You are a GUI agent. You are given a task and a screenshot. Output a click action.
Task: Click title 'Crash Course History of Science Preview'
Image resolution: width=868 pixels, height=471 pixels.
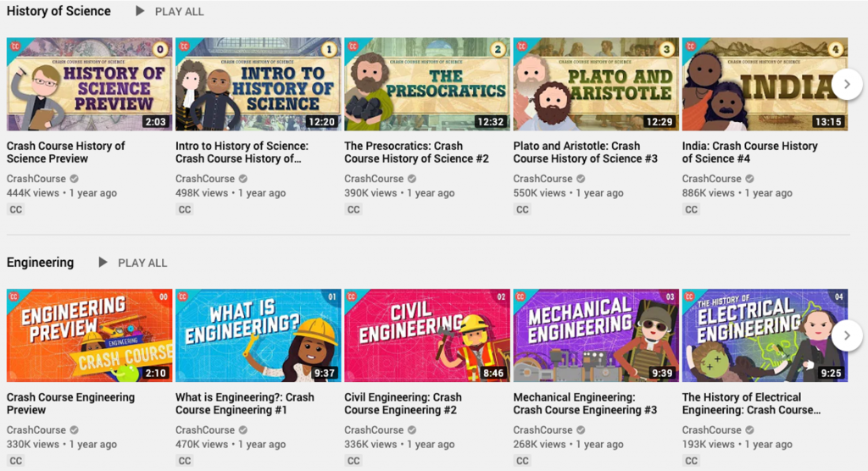point(66,152)
